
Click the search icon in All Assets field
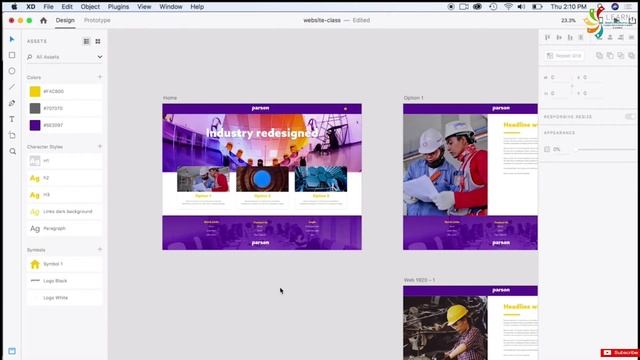(x=30, y=57)
